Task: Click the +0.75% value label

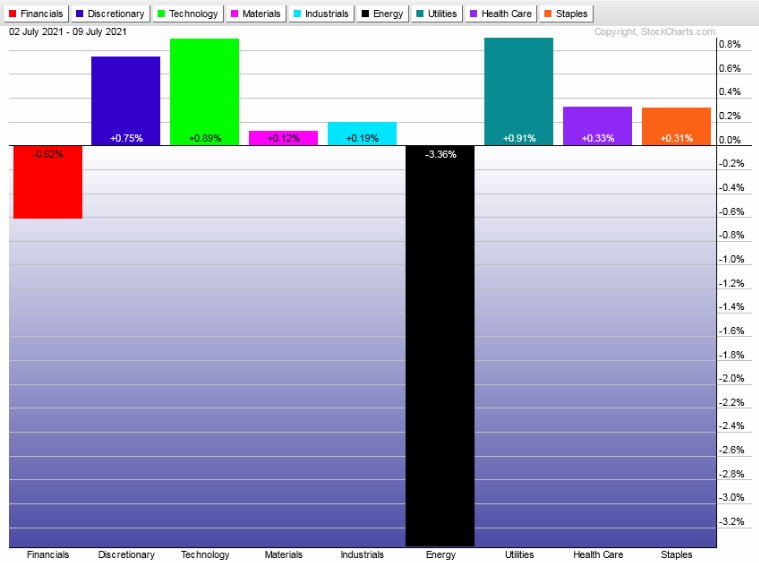Action: coord(126,138)
